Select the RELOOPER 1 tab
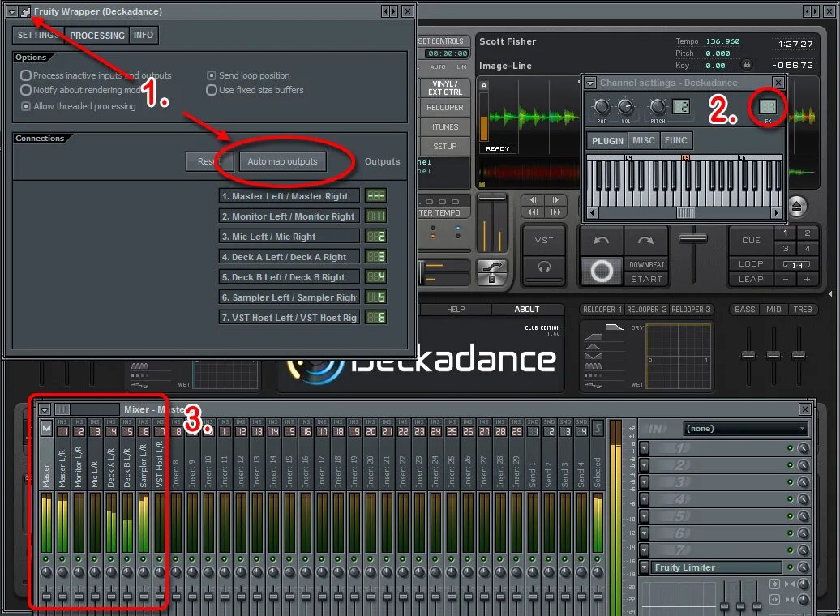 click(x=602, y=310)
